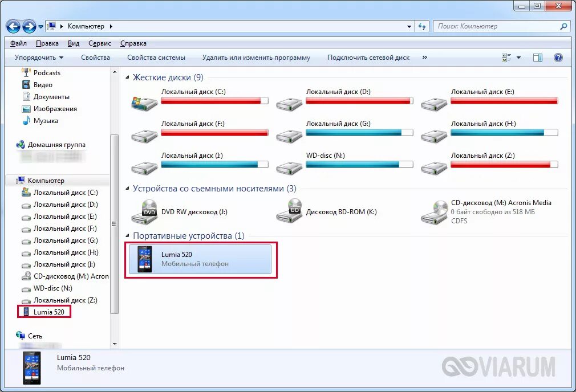Click navigation pane scroll up arrow
This screenshot has width=576, height=392.
point(115,72)
